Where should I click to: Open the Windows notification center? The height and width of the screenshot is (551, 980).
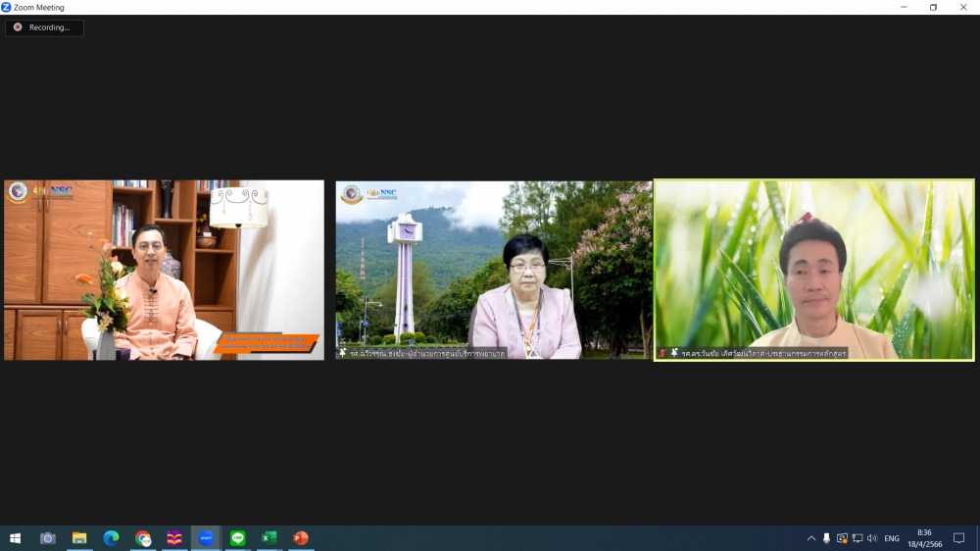point(959,538)
